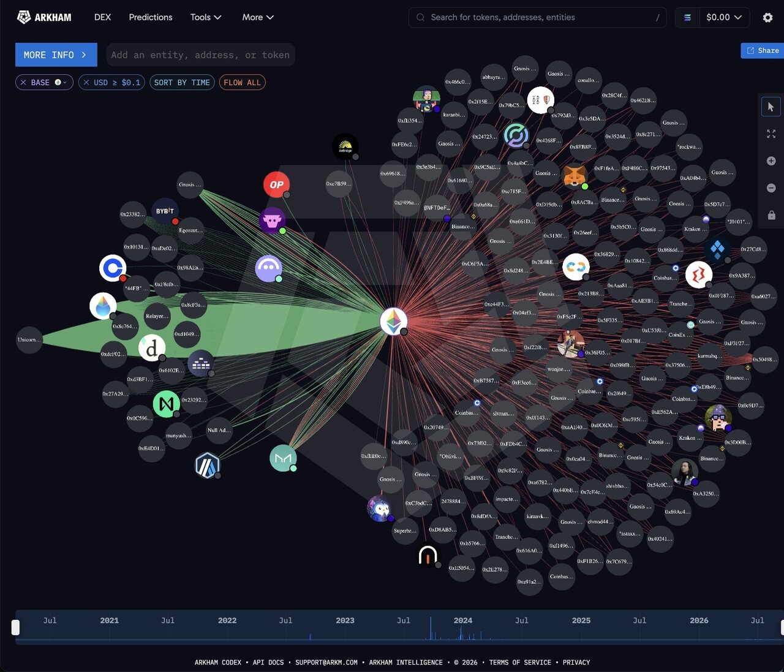Click the lavender ghost-face node
Viewport: 784px width, 672px height.
point(268,269)
